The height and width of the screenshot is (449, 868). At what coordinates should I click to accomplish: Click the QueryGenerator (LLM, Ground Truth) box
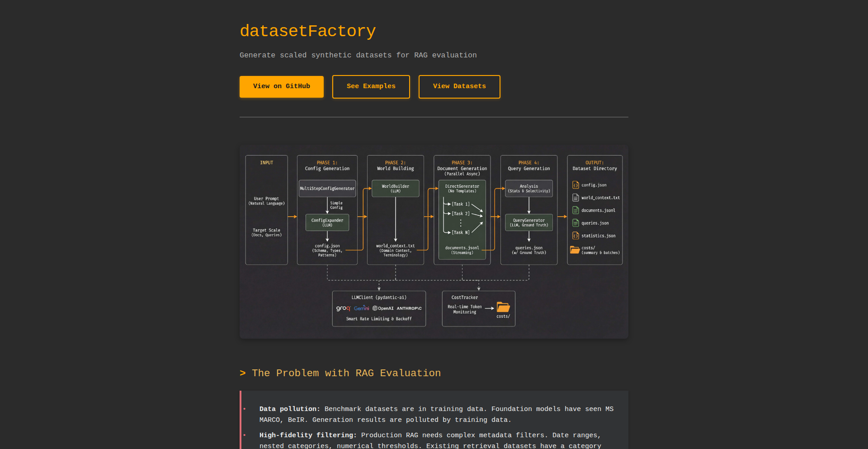pos(529,222)
